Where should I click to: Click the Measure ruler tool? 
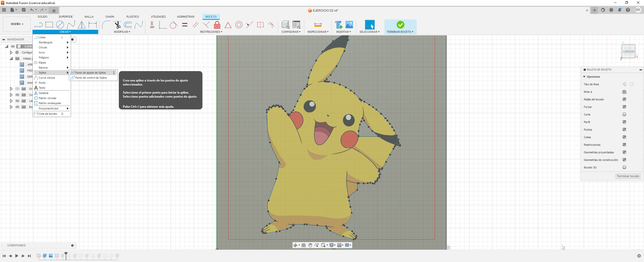(x=318, y=25)
